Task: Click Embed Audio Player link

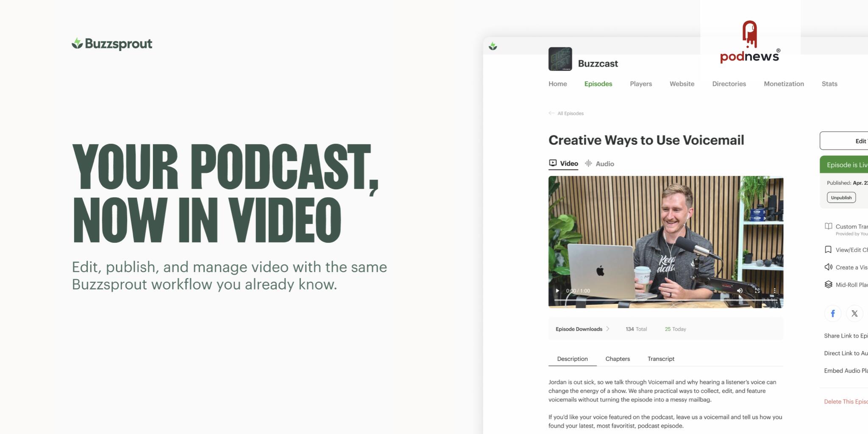Action: tap(846, 370)
